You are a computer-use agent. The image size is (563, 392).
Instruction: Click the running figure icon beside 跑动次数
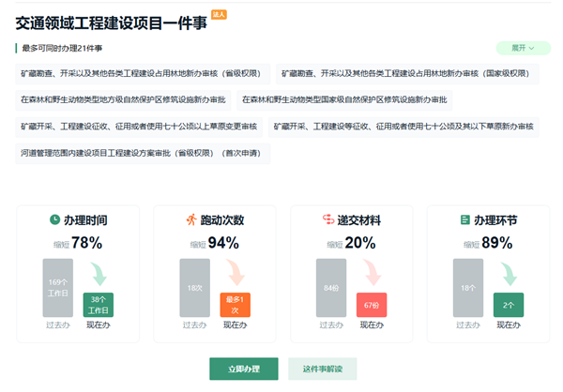(191, 220)
